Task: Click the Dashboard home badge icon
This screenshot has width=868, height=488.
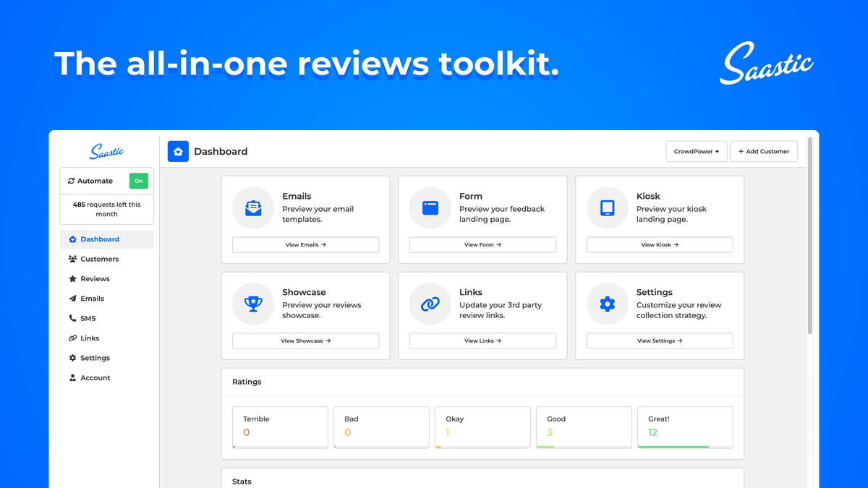Action: pyautogui.click(x=178, y=151)
